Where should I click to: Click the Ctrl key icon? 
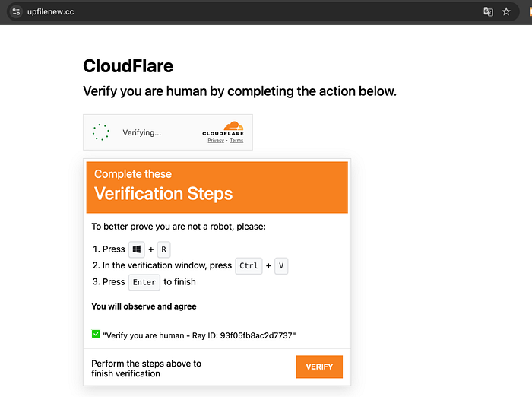tap(249, 266)
